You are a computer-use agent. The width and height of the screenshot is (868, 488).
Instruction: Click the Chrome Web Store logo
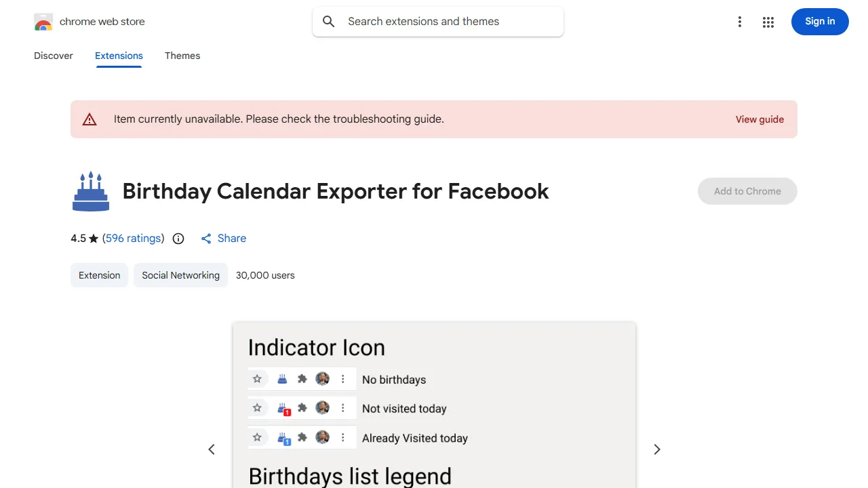[x=43, y=21]
